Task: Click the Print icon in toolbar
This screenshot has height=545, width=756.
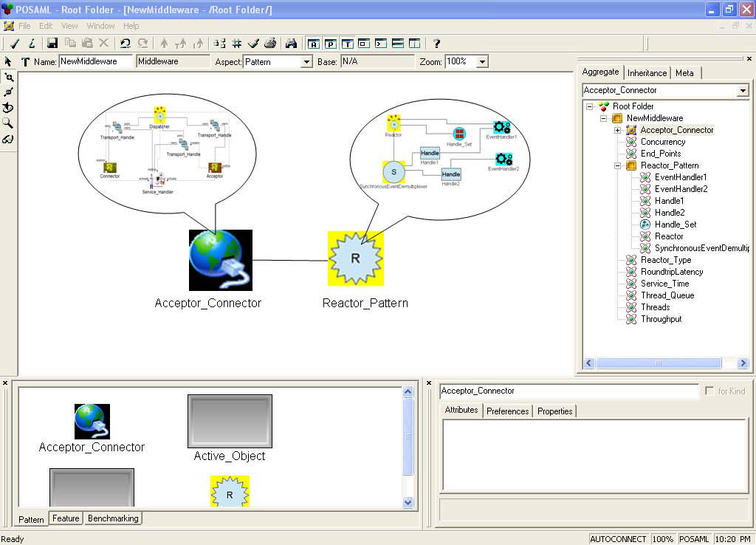Action: pos(270,44)
